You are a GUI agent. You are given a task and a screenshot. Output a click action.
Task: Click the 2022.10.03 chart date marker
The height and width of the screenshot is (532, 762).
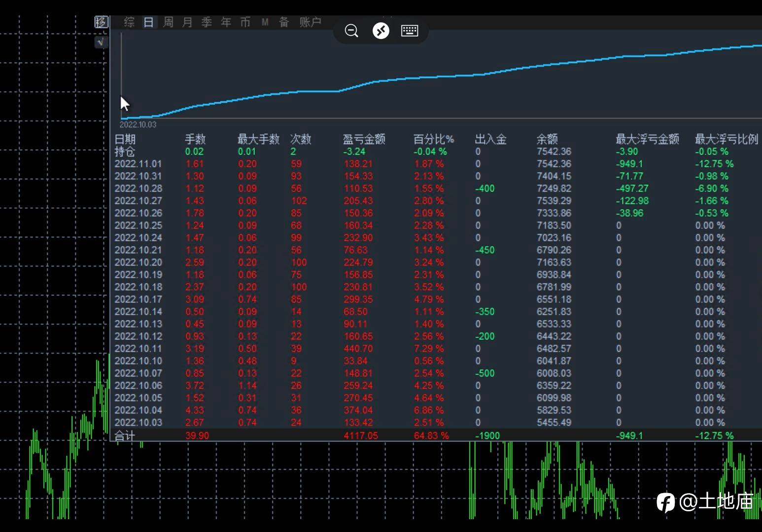point(138,125)
